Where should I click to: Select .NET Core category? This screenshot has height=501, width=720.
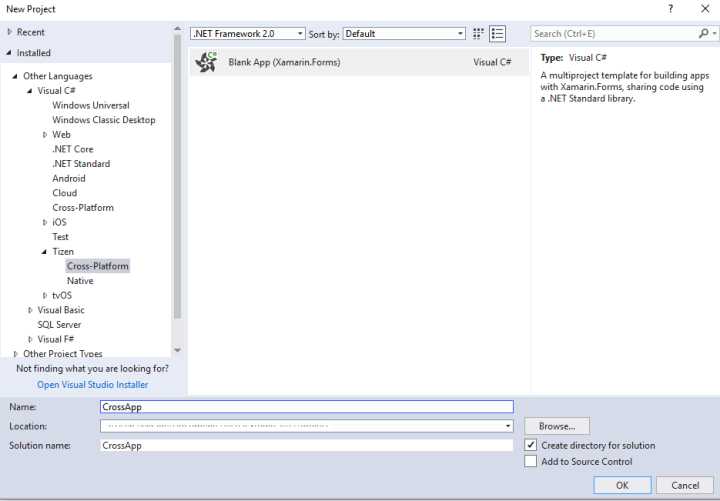click(73, 149)
